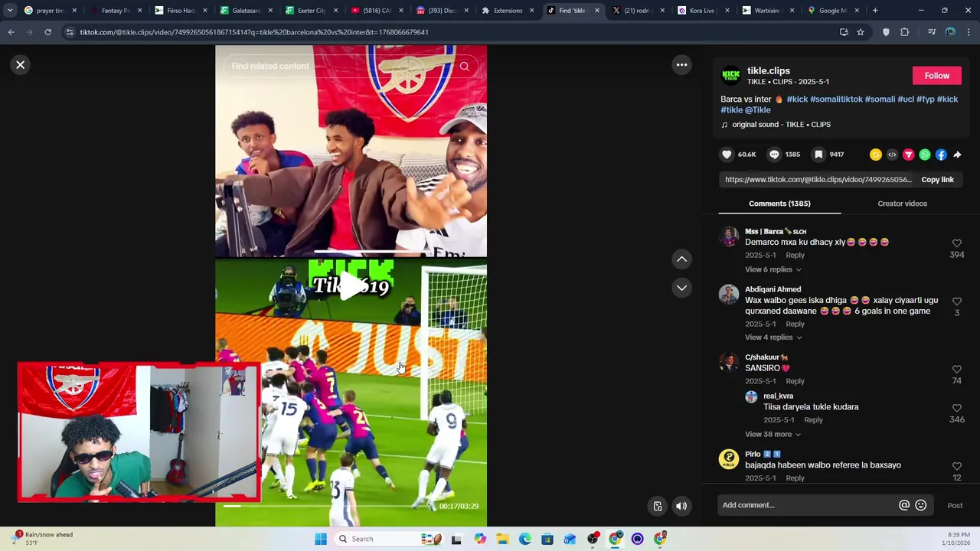980x551 pixels.
Task: Reply to real_kvra's comment
Action: tap(813, 420)
